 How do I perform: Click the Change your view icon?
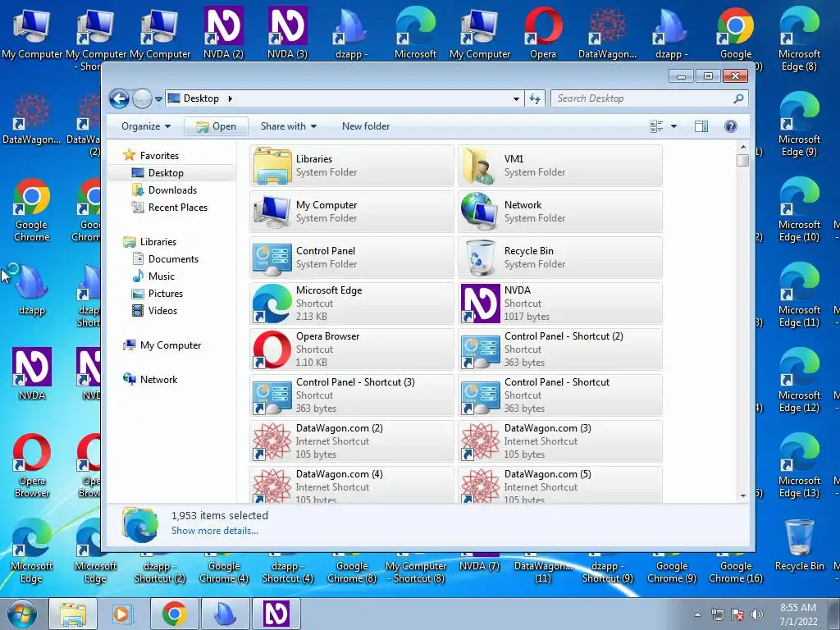tap(656, 126)
